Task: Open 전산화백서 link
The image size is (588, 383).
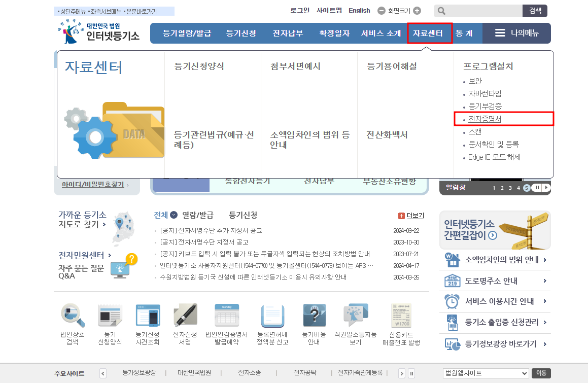Action: (387, 134)
